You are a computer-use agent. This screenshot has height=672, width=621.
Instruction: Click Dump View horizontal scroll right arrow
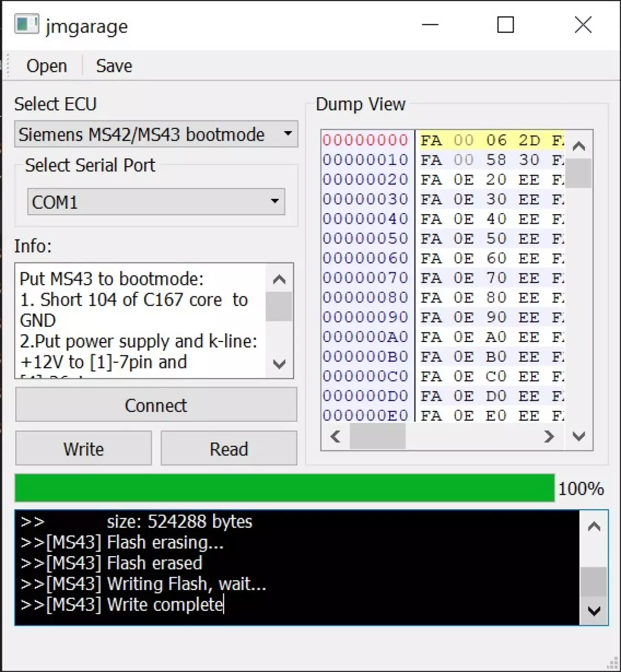point(549,436)
